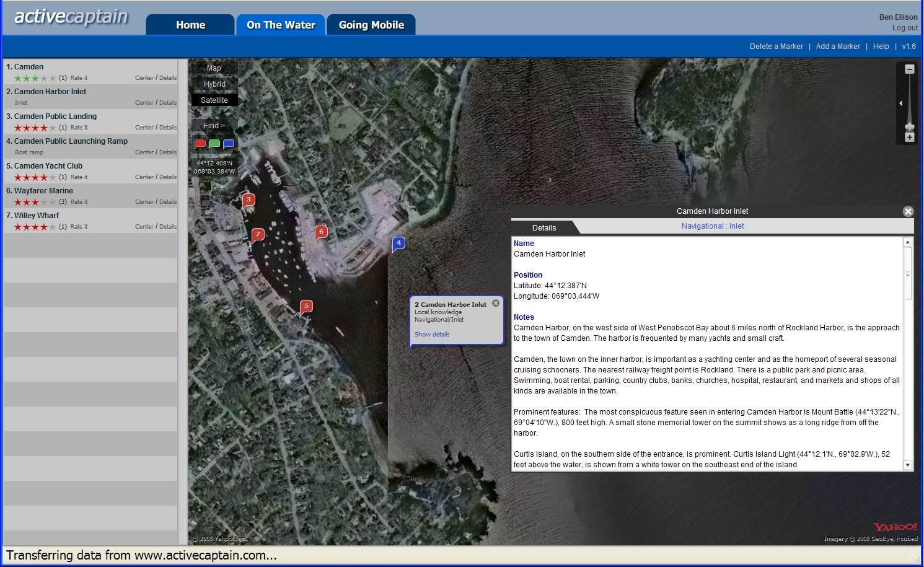This screenshot has height=567, width=924.
Task: Click Delete a Marker
Action: pos(776,46)
